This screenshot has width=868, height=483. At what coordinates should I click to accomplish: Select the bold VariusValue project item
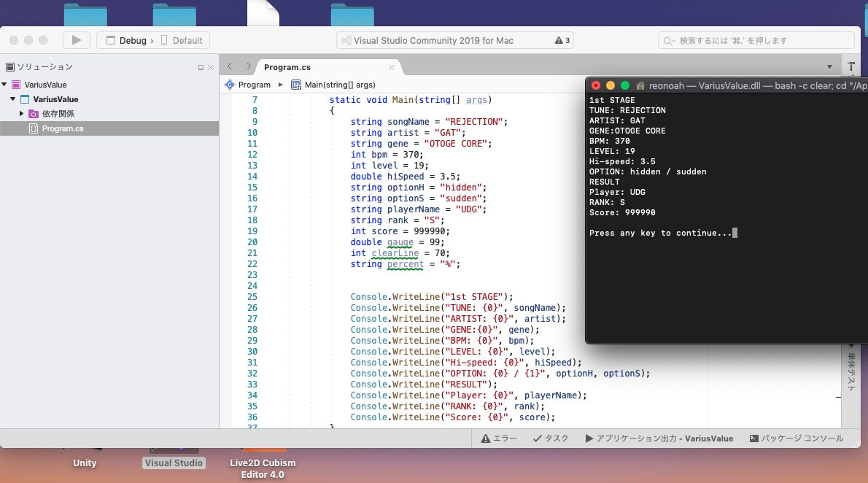tap(55, 99)
